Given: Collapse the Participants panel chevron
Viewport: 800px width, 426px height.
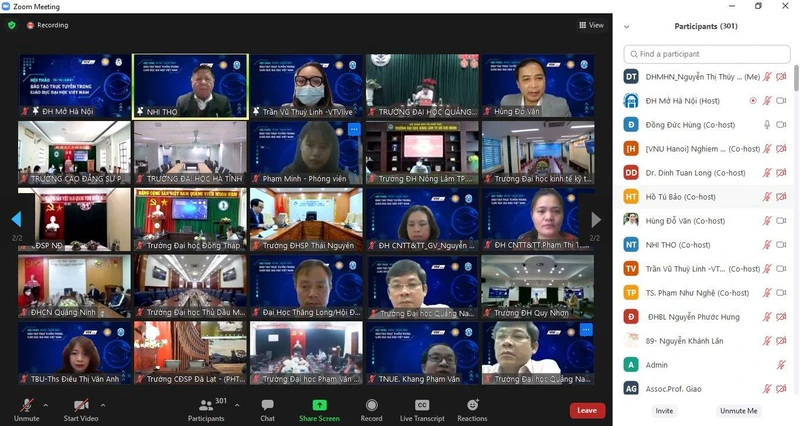Looking at the screenshot, I should [x=627, y=27].
